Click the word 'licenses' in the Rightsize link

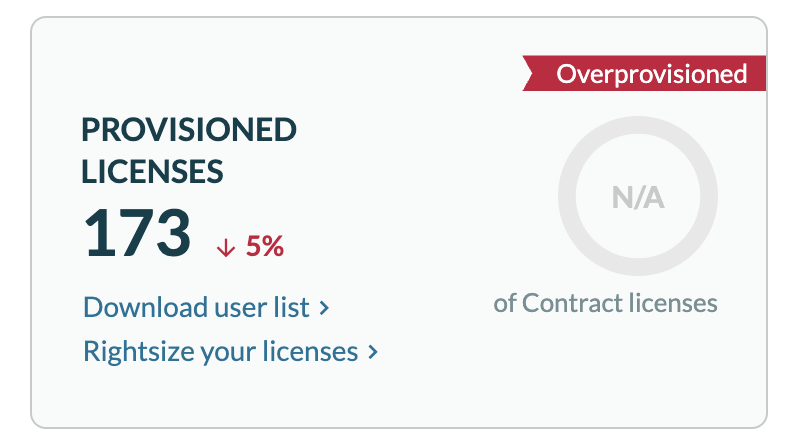[x=312, y=352]
